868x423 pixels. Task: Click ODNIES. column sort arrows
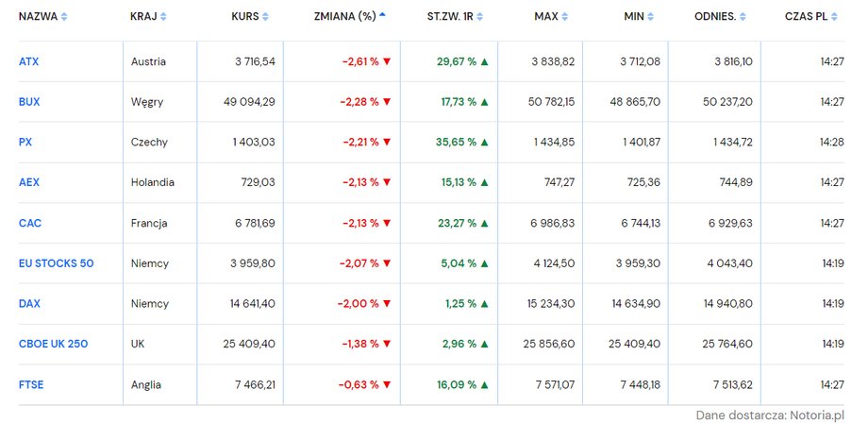pos(743,17)
